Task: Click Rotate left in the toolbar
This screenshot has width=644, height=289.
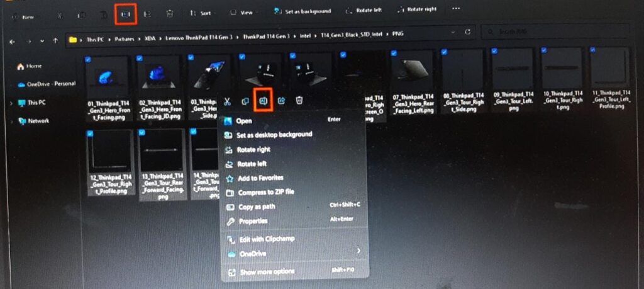Action: click(364, 11)
